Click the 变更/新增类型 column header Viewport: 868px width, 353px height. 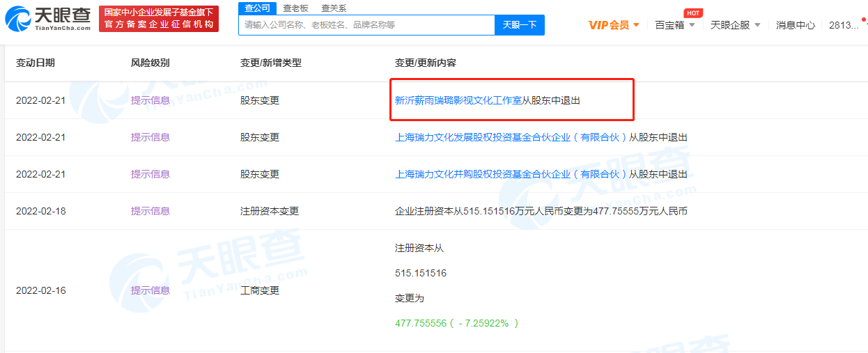pos(271,63)
